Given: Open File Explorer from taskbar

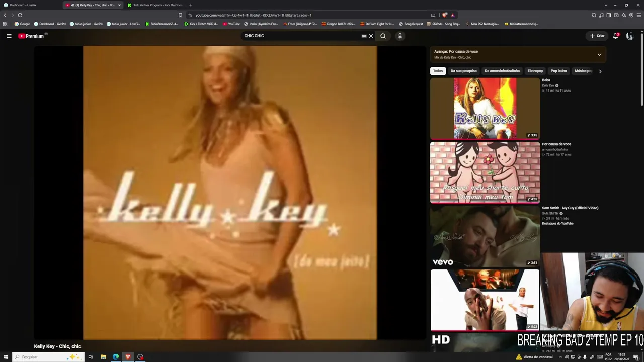Looking at the screenshot, I should coord(103,357).
